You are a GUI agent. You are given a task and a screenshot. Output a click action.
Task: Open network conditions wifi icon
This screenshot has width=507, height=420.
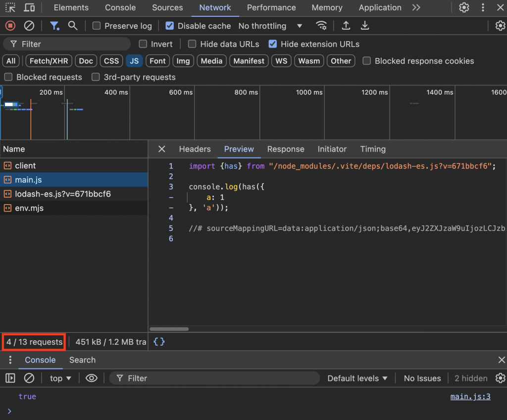pos(321,26)
